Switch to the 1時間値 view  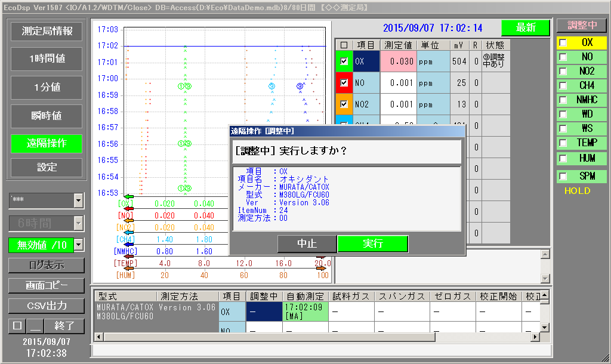point(47,59)
